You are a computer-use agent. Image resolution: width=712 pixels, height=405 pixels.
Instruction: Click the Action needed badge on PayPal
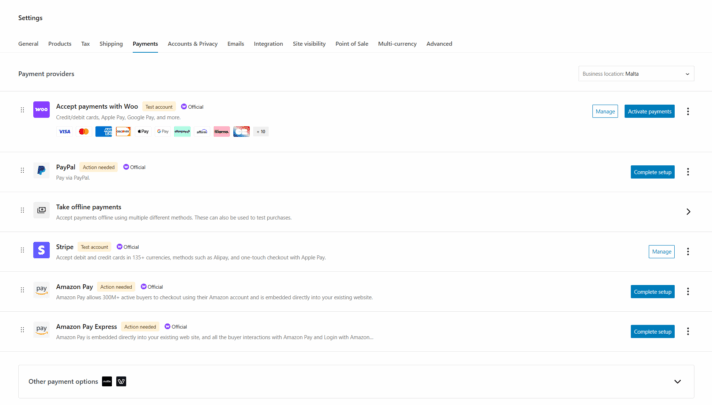[99, 167]
